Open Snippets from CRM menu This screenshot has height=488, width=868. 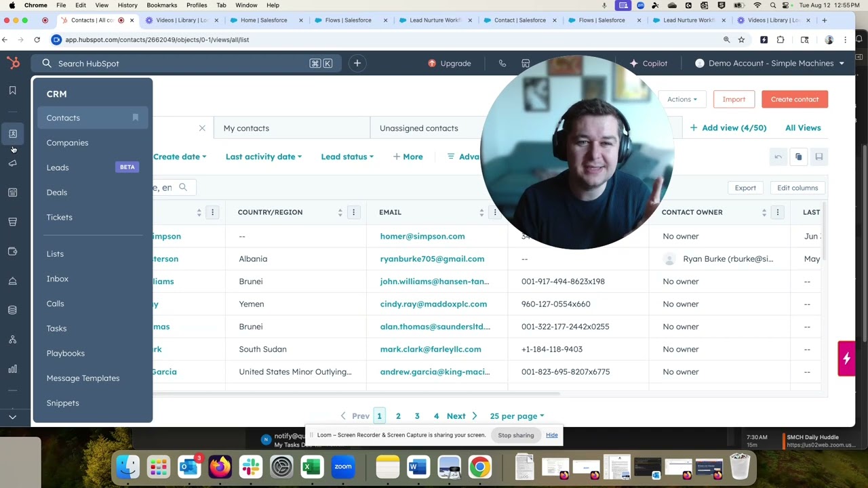(62, 403)
